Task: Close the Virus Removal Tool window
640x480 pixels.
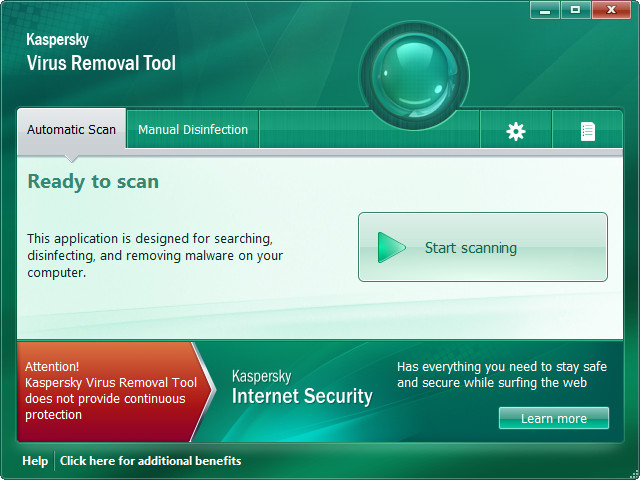Action: tap(611, 10)
